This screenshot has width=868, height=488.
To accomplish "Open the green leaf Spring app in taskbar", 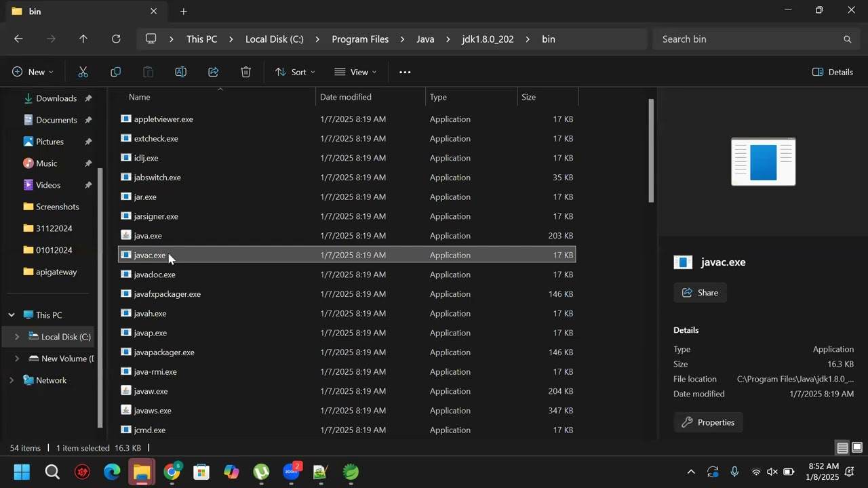I will point(351,472).
